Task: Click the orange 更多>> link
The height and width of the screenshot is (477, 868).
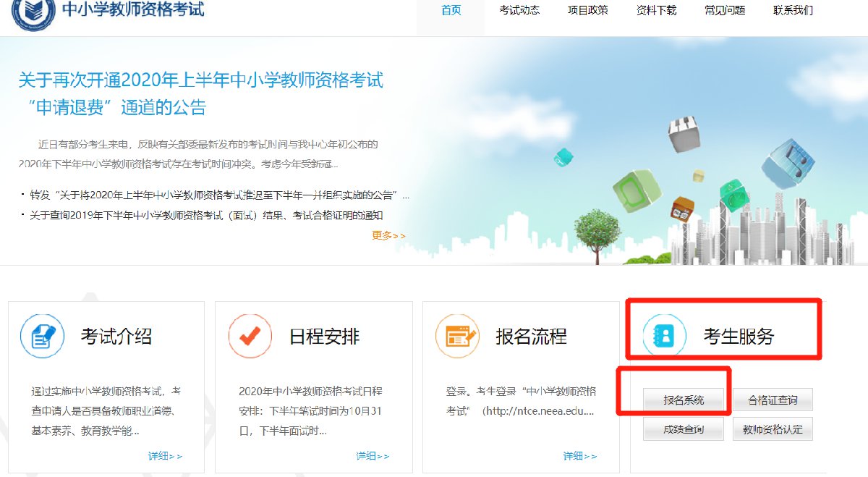Action: click(x=388, y=235)
